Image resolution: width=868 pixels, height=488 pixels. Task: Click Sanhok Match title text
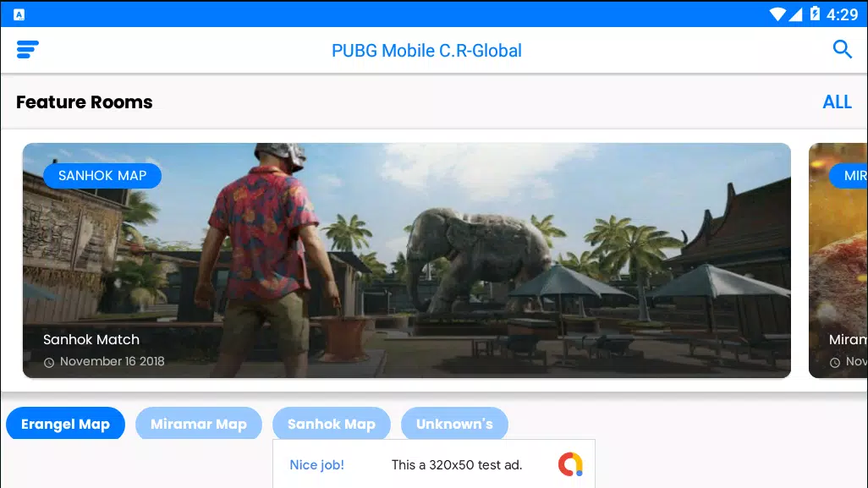point(91,339)
